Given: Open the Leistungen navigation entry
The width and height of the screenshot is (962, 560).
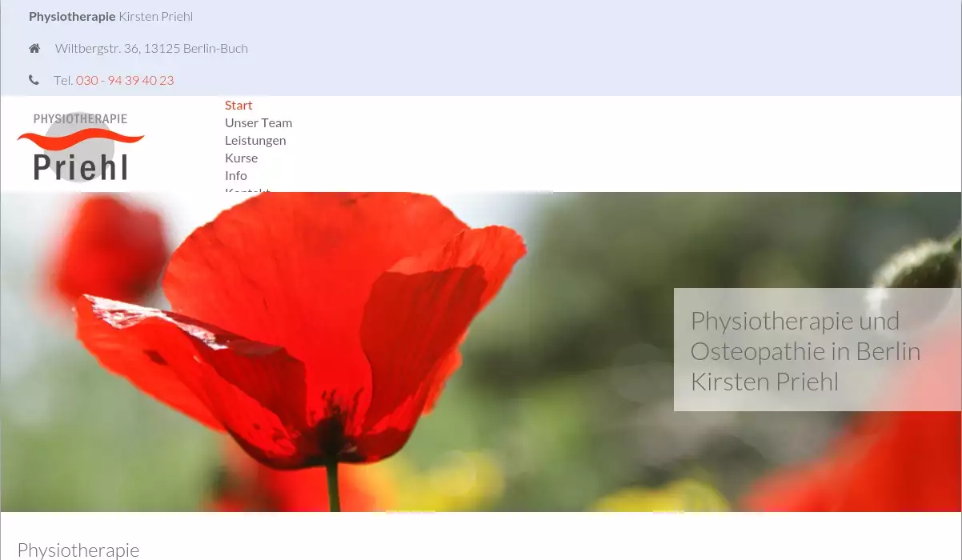Looking at the screenshot, I should click(x=255, y=140).
